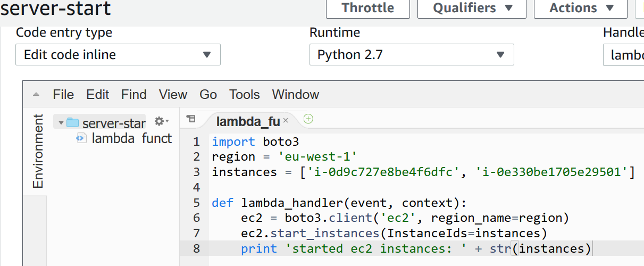This screenshot has width=644, height=266.
Task: Collapse the server-start folder tree arrow
Action: pyautogui.click(x=61, y=123)
